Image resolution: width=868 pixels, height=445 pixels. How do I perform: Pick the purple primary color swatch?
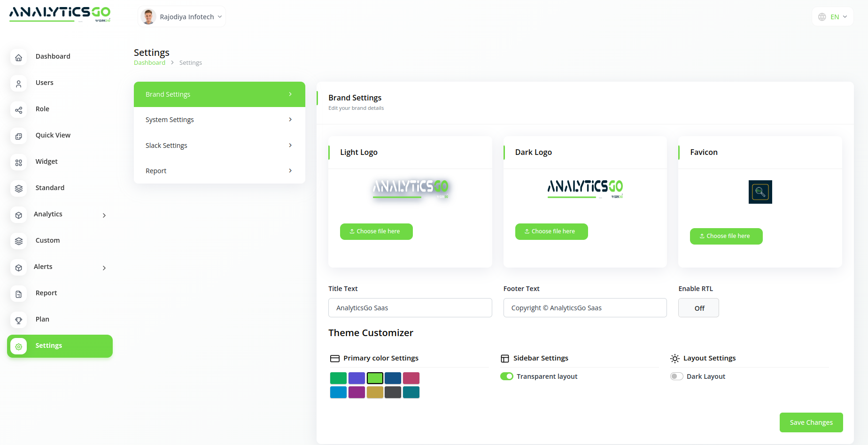pos(356,392)
